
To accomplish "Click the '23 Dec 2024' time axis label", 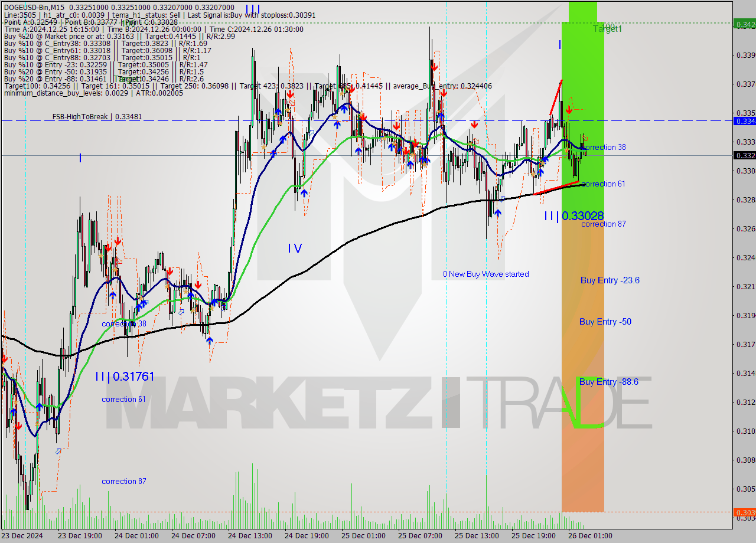I will pos(22,536).
